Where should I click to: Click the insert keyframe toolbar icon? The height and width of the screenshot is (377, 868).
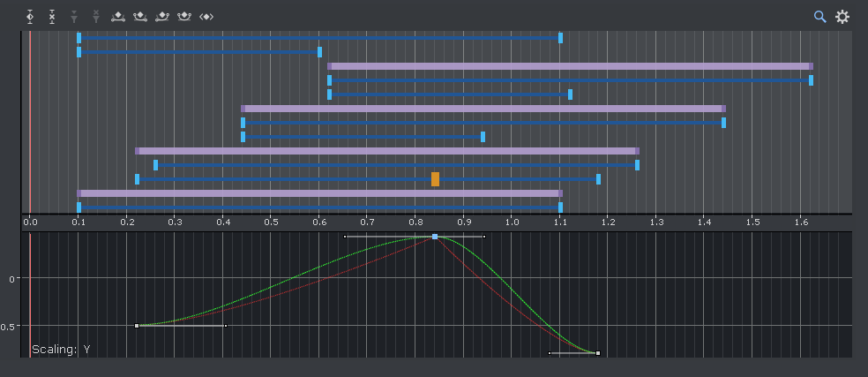(x=31, y=17)
